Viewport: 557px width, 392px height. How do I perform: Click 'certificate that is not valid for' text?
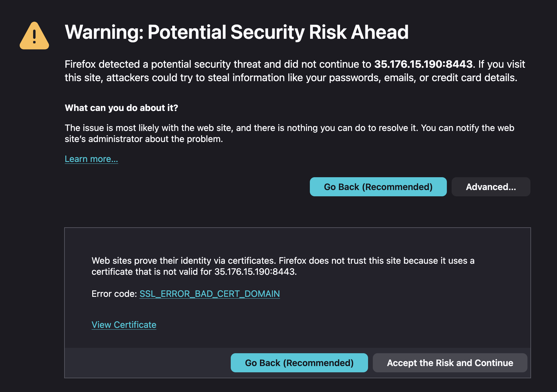click(152, 272)
